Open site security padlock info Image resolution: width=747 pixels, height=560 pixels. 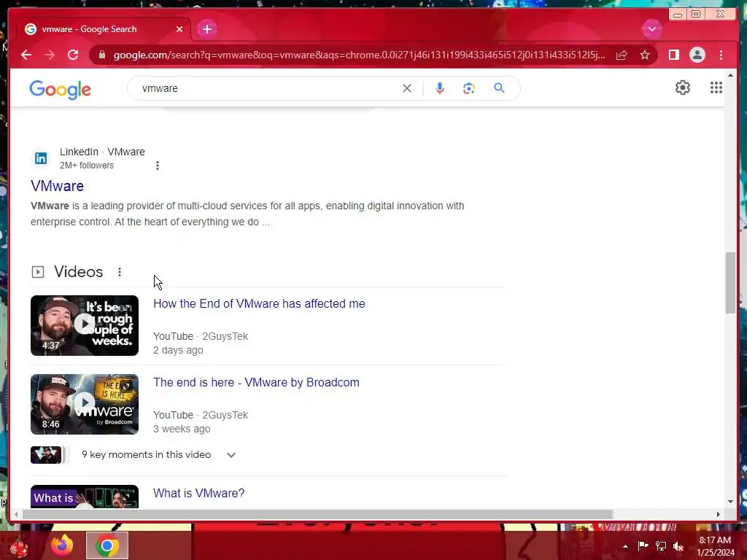click(x=101, y=55)
